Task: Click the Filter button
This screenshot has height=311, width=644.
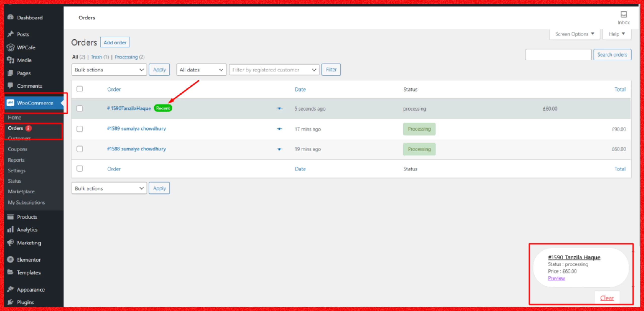Action: click(331, 70)
